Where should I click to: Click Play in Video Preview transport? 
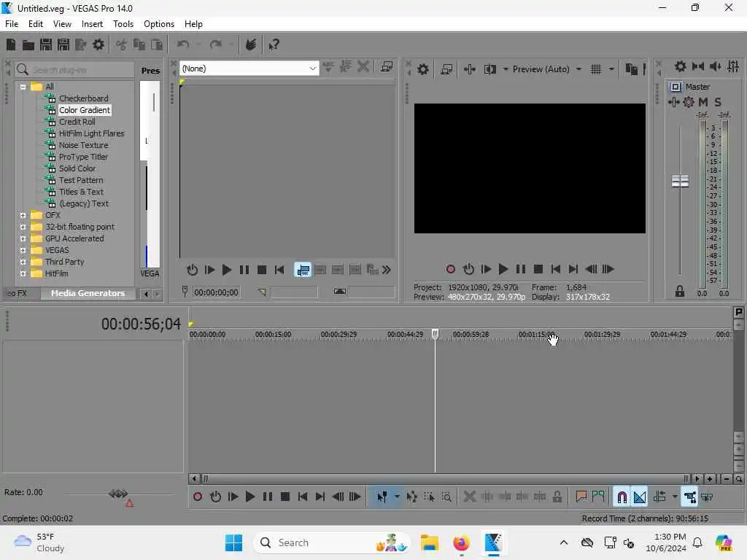click(x=503, y=270)
